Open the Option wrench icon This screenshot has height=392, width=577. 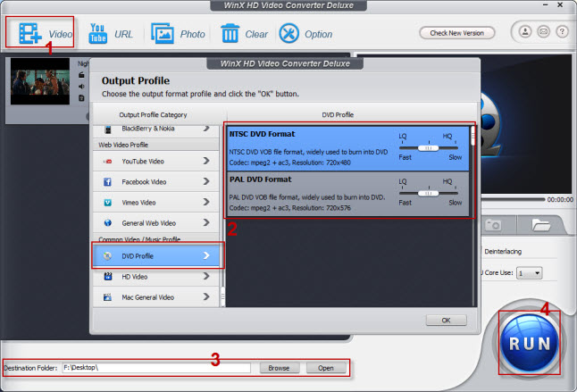288,33
